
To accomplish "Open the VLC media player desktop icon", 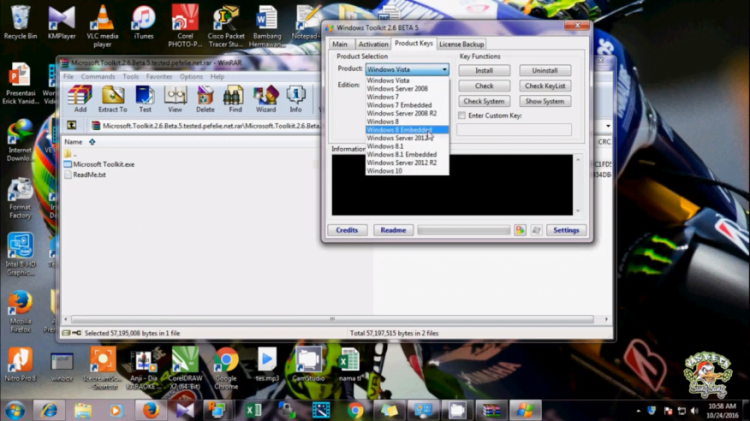I will click(x=102, y=26).
